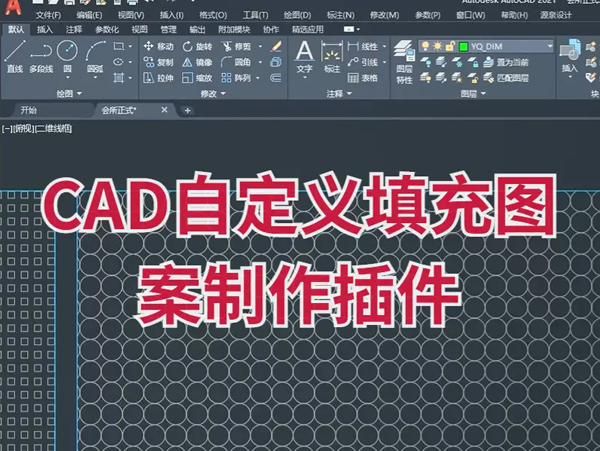Switch to the 参数化 ribbon tab
This screenshot has height=451, width=600.
coord(107,29)
